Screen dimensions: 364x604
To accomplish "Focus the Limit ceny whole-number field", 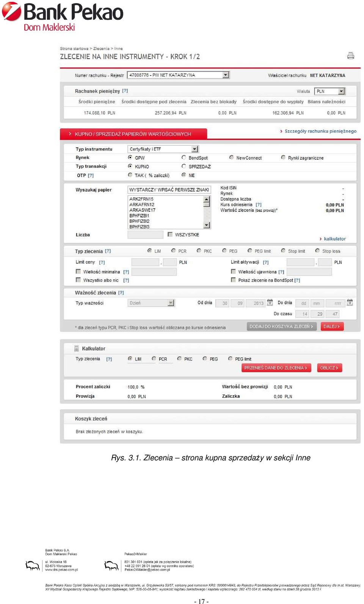I will [x=145, y=262].
